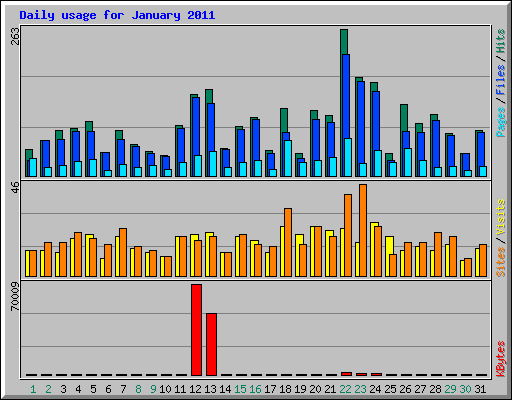Viewport: 512px width, 400px height.
Task: Click day label 21 on the x-axis
Action: [x=330, y=389]
